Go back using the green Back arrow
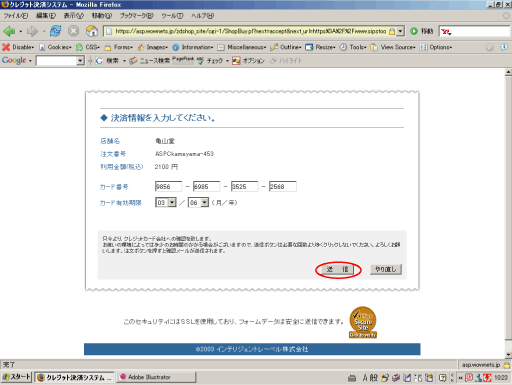This screenshot has width=512, height=385. [9, 31]
